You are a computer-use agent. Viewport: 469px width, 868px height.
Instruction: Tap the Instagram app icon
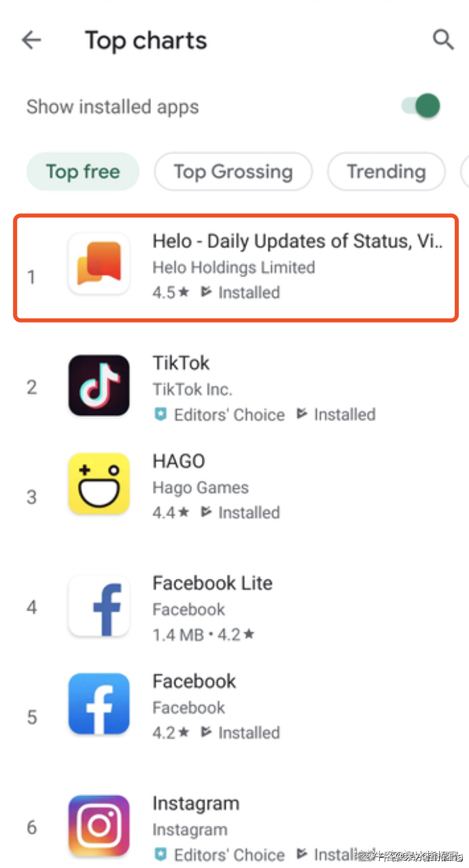(x=99, y=826)
